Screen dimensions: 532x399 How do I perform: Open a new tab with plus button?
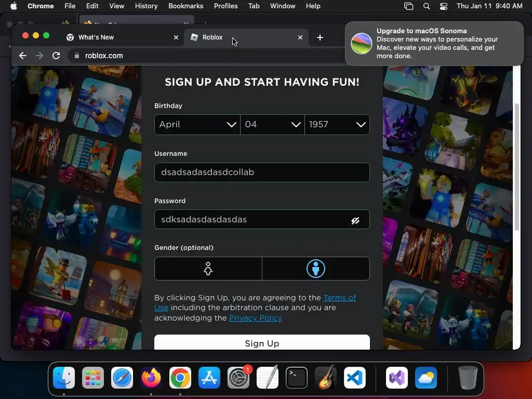[320, 37]
